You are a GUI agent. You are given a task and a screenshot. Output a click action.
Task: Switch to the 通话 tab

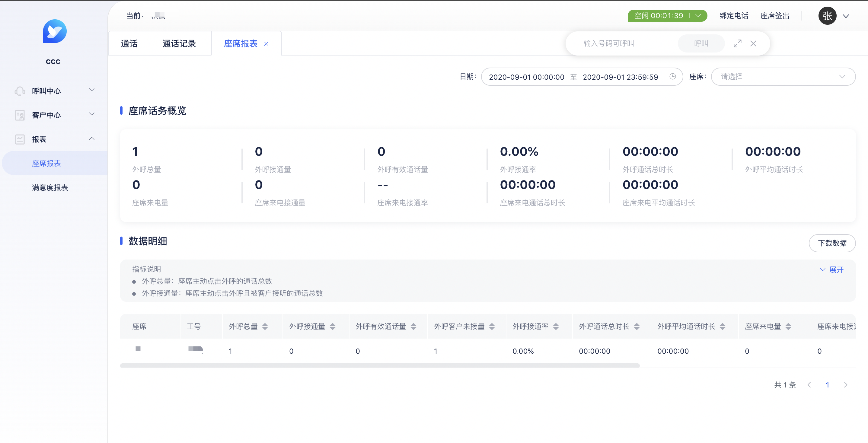(x=129, y=43)
